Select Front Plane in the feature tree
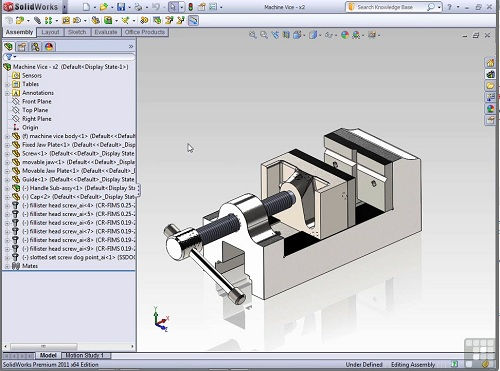The width and height of the screenshot is (500, 371). click(37, 101)
